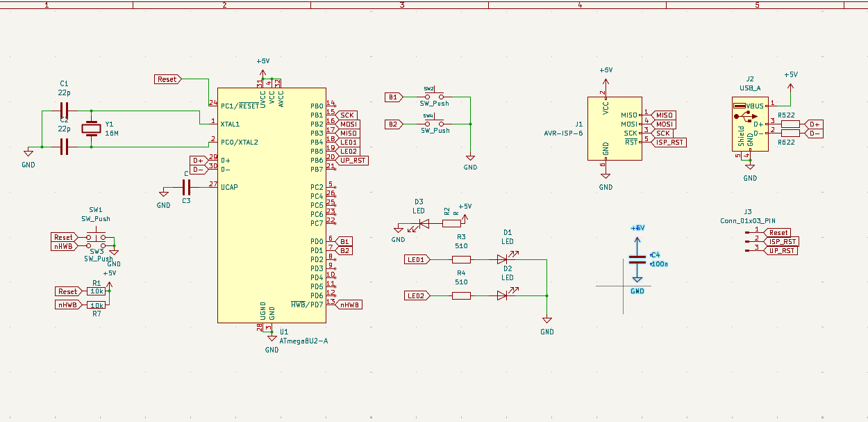Click the D+ label next to R522
868x422 pixels.
point(814,124)
